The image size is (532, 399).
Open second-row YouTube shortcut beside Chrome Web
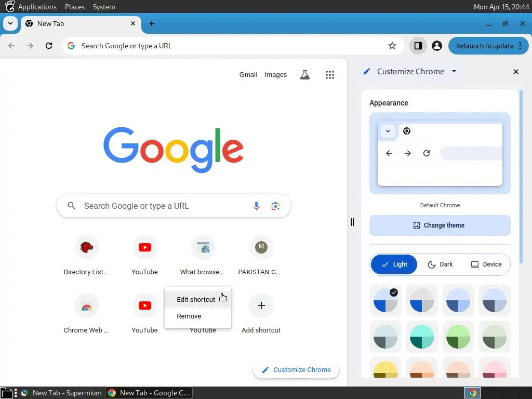point(144,314)
